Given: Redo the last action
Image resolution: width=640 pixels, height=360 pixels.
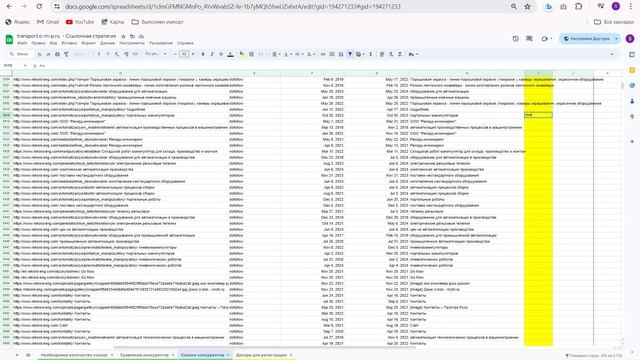Looking at the screenshot, I should point(48,54).
